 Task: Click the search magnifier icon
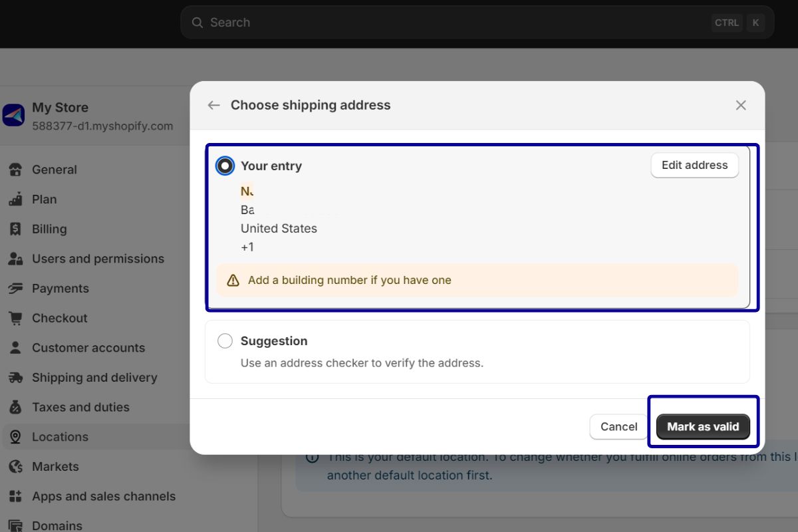[198, 23]
